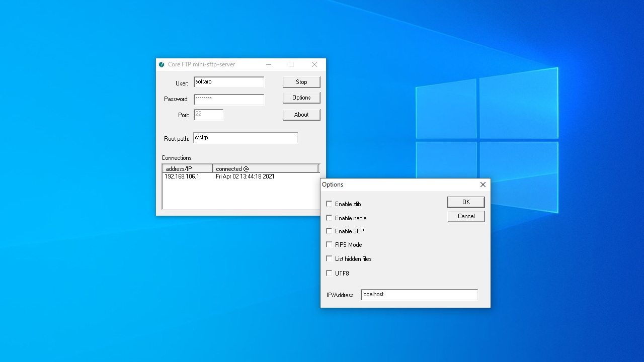Tick the List hidden files checkbox

tap(330, 258)
